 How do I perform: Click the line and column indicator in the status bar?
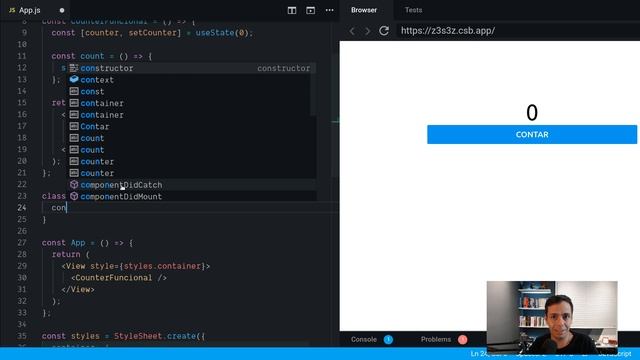(x=488, y=353)
